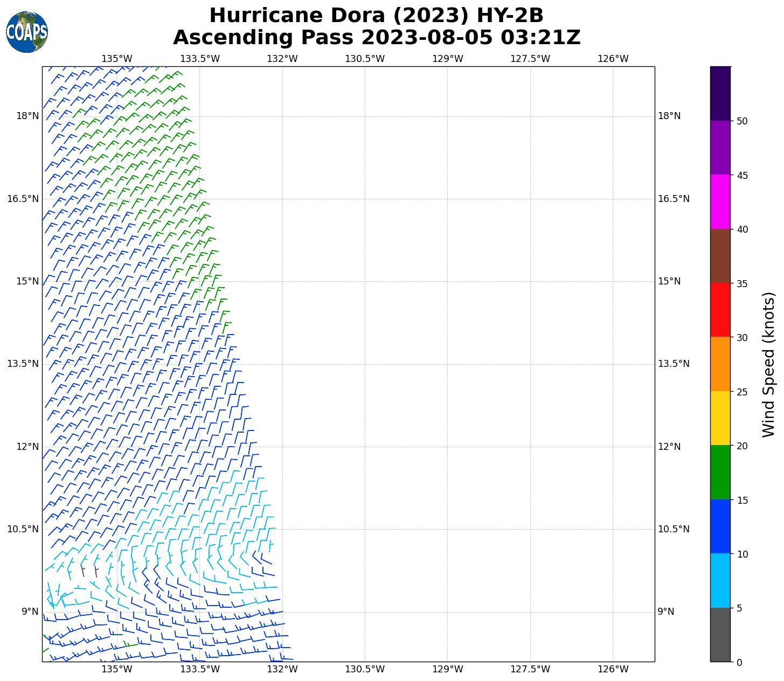Click the magenta 40–45 knot colorbar segment
Image resolution: width=784 pixels, height=681 pixels.
(720, 201)
